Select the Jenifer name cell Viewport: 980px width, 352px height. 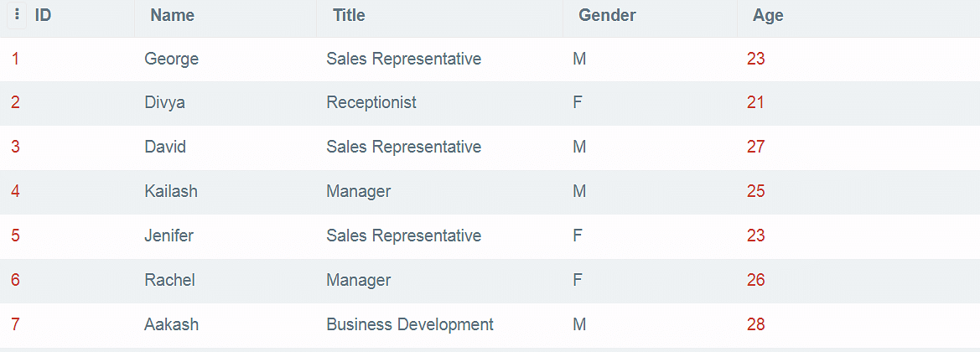169,236
